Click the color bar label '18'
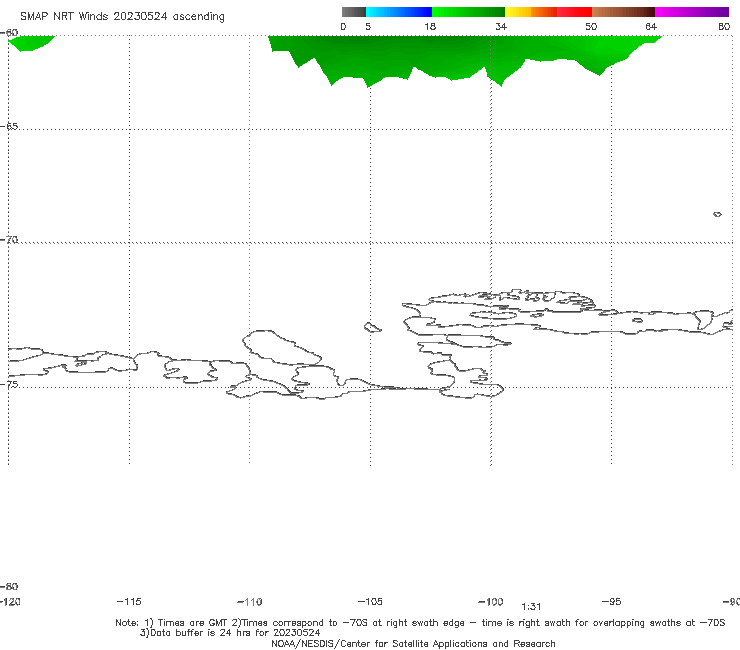 (430, 26)
